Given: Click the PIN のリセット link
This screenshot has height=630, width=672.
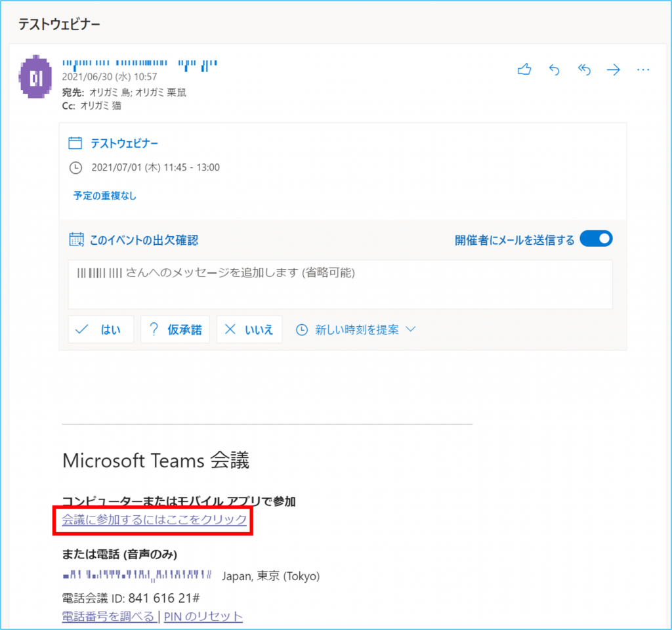Looking at the screenshot, I should click(x=203, y=617).
